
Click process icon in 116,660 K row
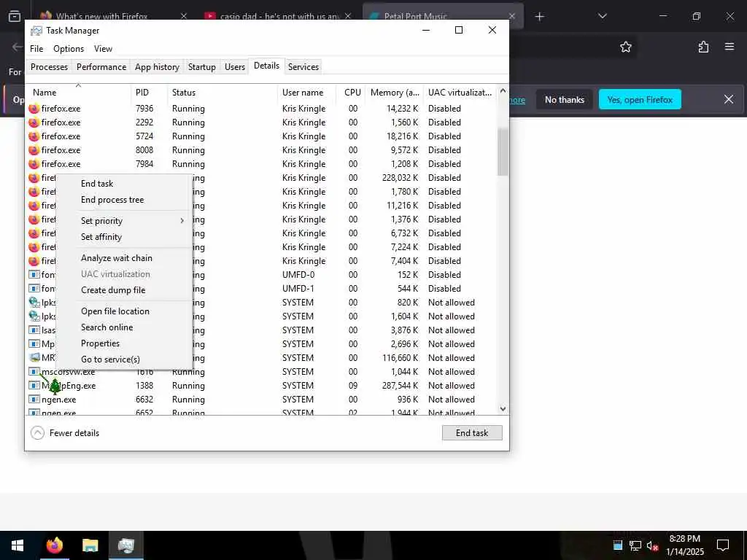(34, 357)
